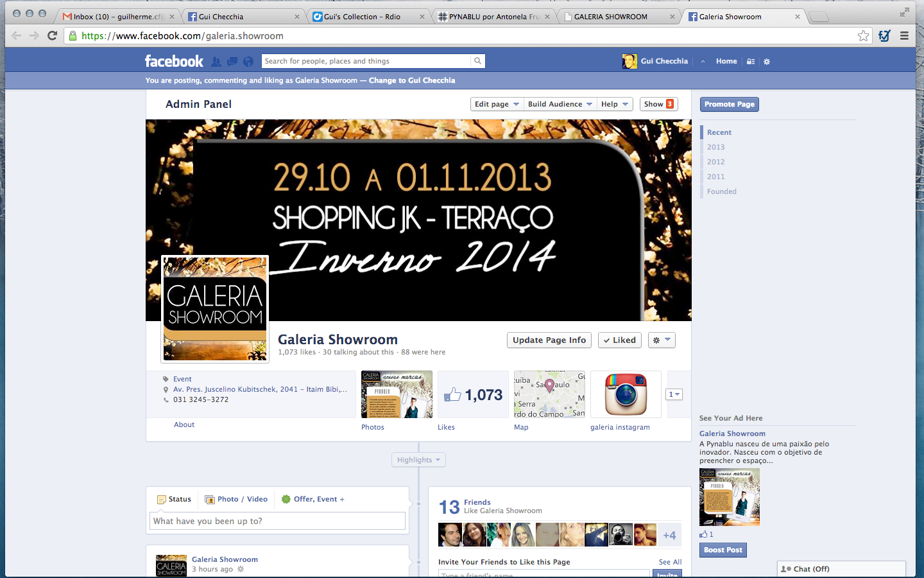The image size is (924, 578).
Task: Open notifications globe icon
Action: point(248,62)
